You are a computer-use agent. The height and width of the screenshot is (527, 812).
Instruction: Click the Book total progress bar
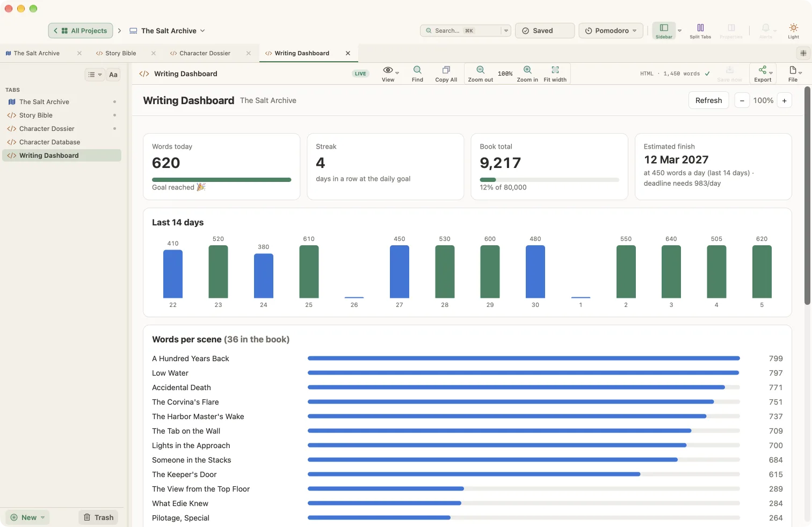[549, 180]
